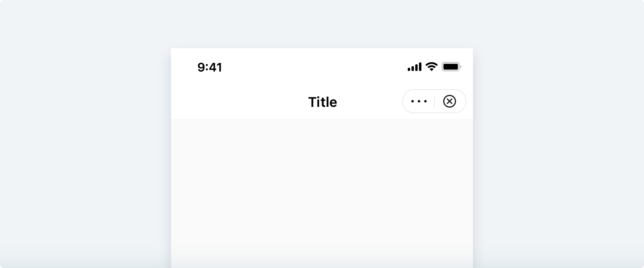Open the three-dots more menu
Viewport: 644px width, 268px height.
click(x=419, y=102)
